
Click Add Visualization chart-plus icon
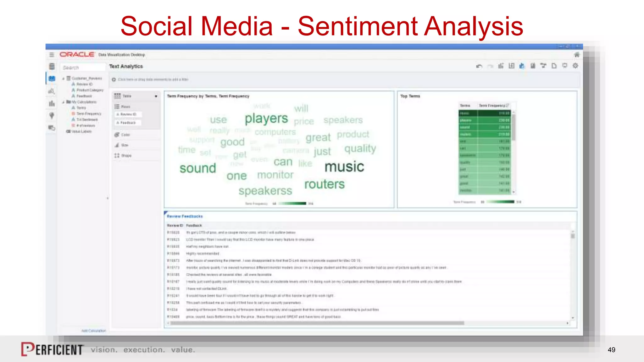click(501, 66)
